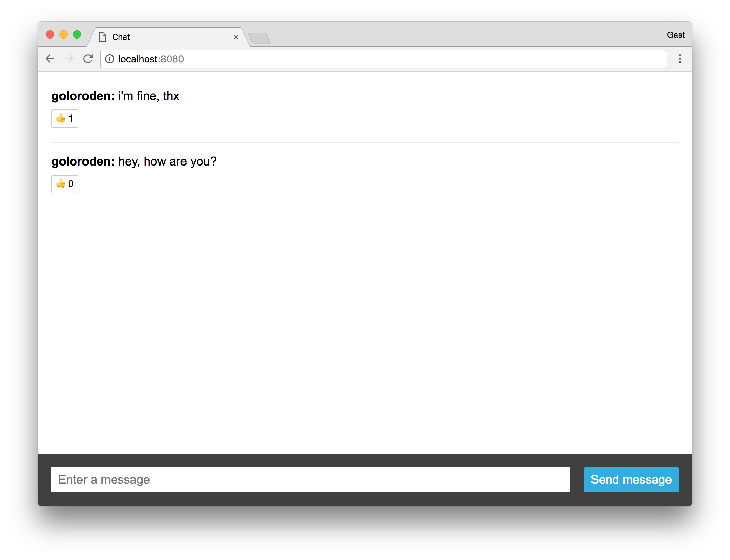This screenshot has width=730, height=560.
Task: Click the Chat tab page icon
Action: tap(103, 37)
